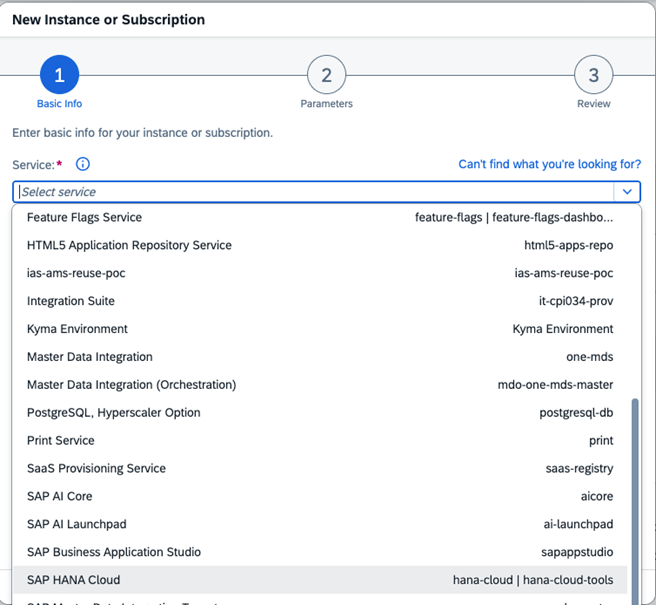The height and width of the screenshot is (605, 656).
Task: Select SAP AI Launchpad option
Action: [x=77, y=525]
